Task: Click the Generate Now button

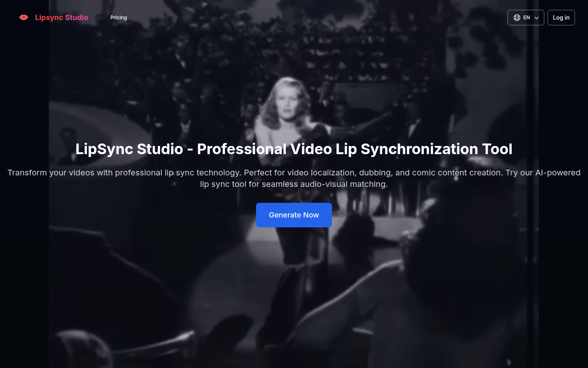Action: click(294, 215)
